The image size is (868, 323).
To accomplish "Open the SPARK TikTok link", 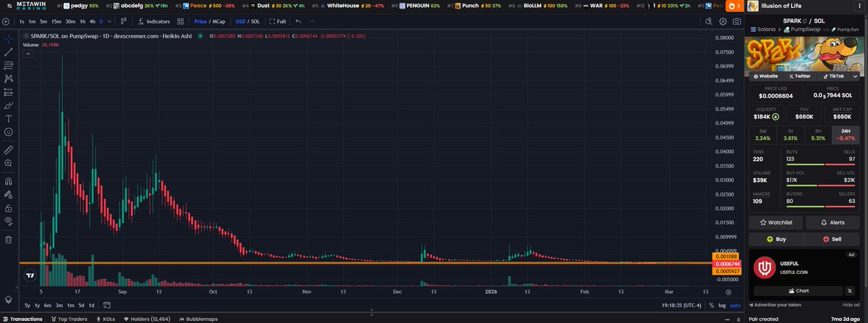I will (833, 75).
